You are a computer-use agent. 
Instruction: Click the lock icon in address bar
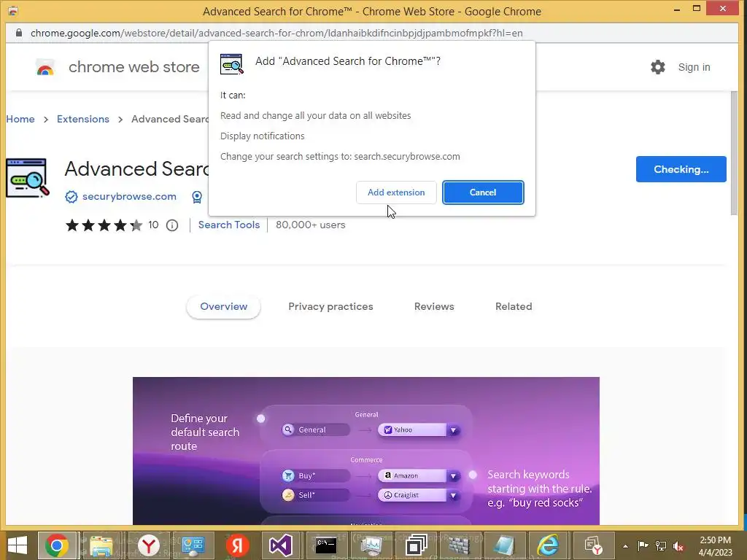(19, 33)
